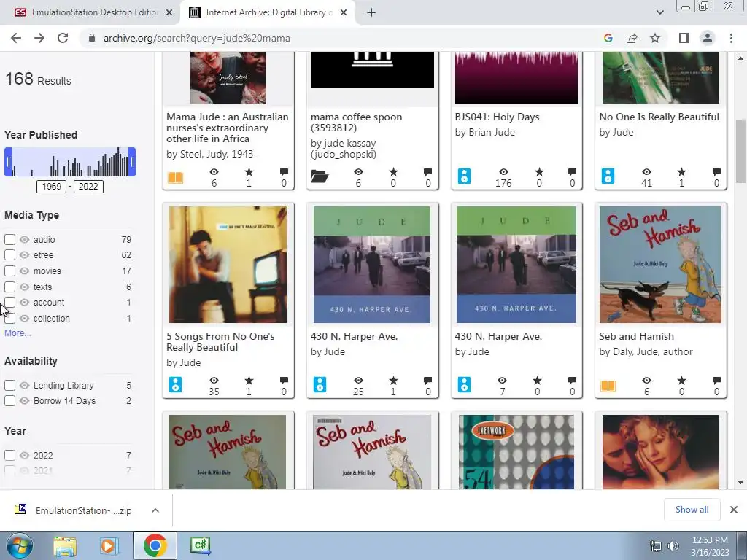Open the C# application in taskbar
The height and width of the screenshot is (560, 747).
(200, 545)
